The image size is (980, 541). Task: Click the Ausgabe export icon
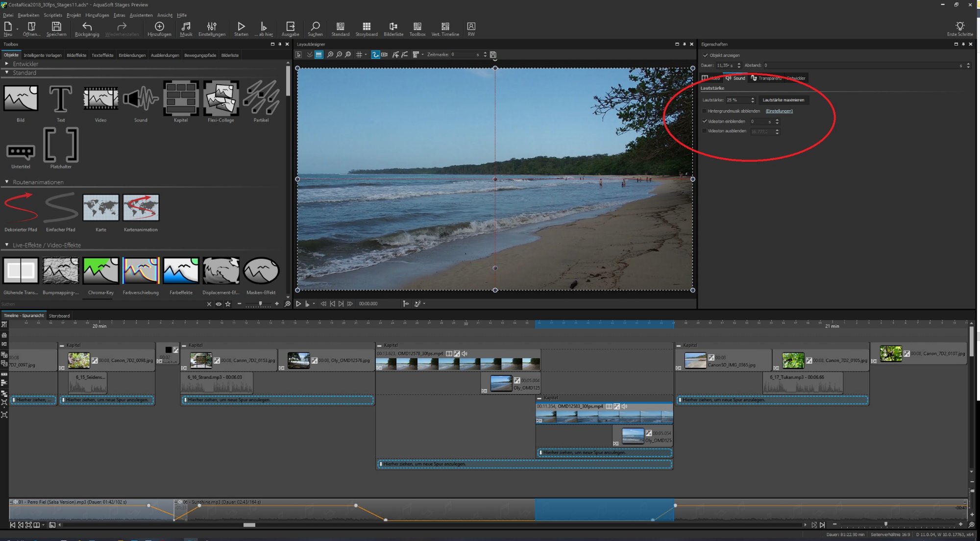(x=290, y=27)
